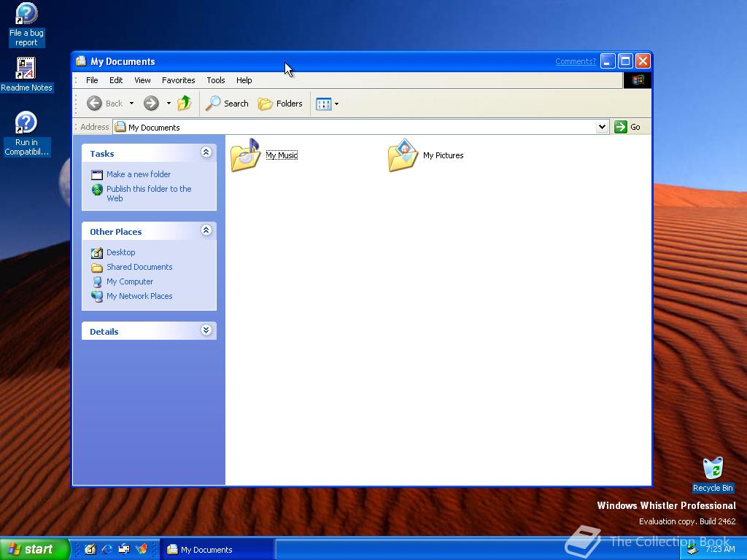747x560 pixels.
Task: Click the Details panel heading
Action: (x=104, y=332)
